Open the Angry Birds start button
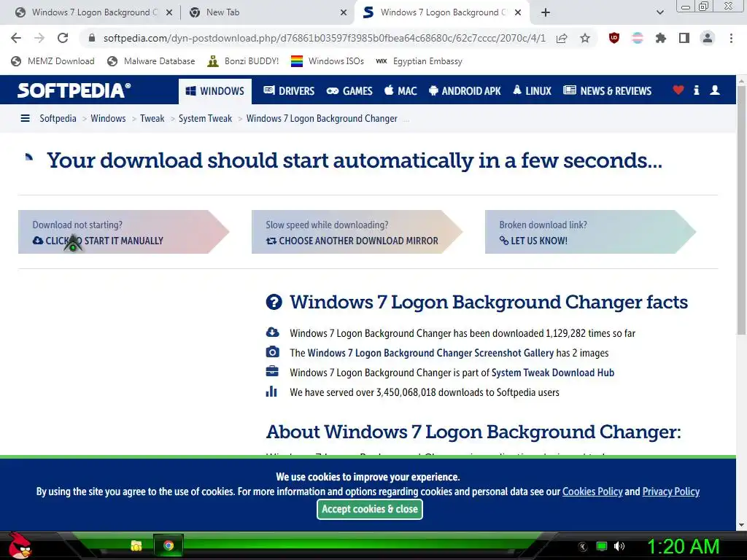This screenshot has width=747, height=560. tap(20, 545)
